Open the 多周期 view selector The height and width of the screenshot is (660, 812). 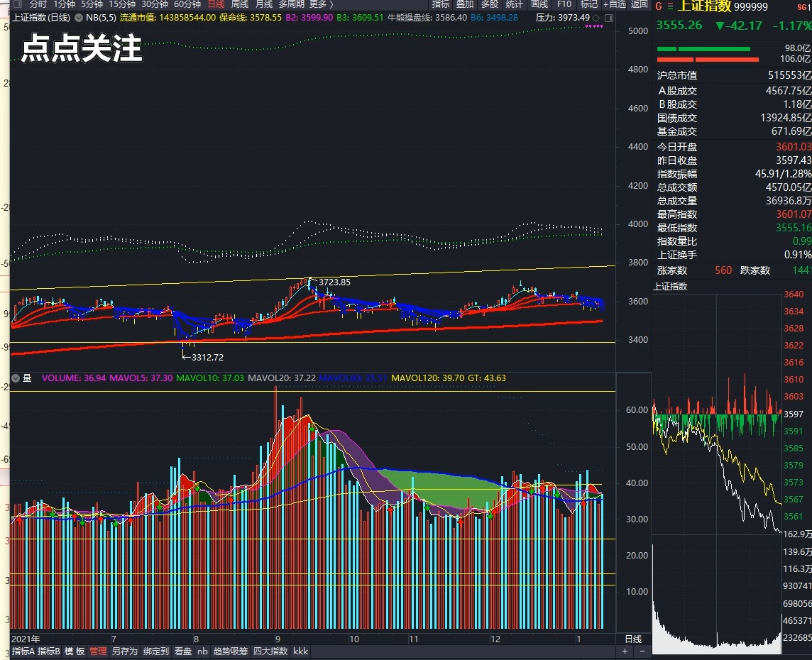[291, 4]
